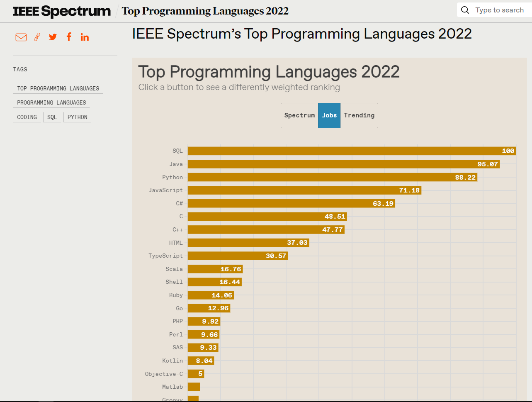The width and height of the screenshot is (532, 402).
Task: Click the Ruby bar showing 14.06
Action: point(211,295)
